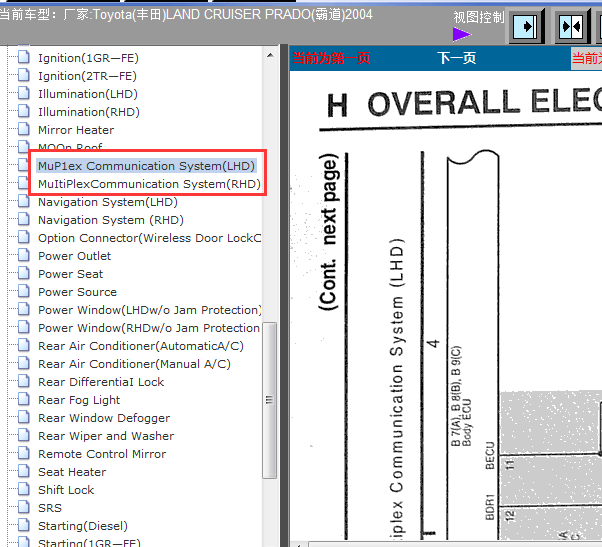Click the document icon beside Mirror Heater
602x547 pixels.
pyautogui.click(x=24, y=130)
